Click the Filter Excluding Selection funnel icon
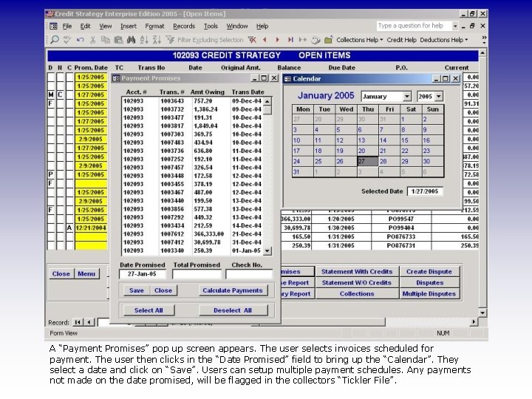 pos(170,40)
